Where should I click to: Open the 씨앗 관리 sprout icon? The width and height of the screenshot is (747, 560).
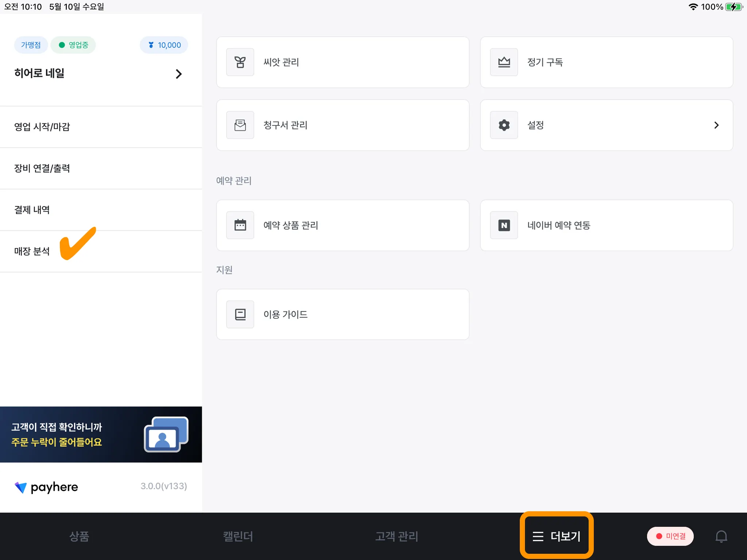(x=240, y=62)
